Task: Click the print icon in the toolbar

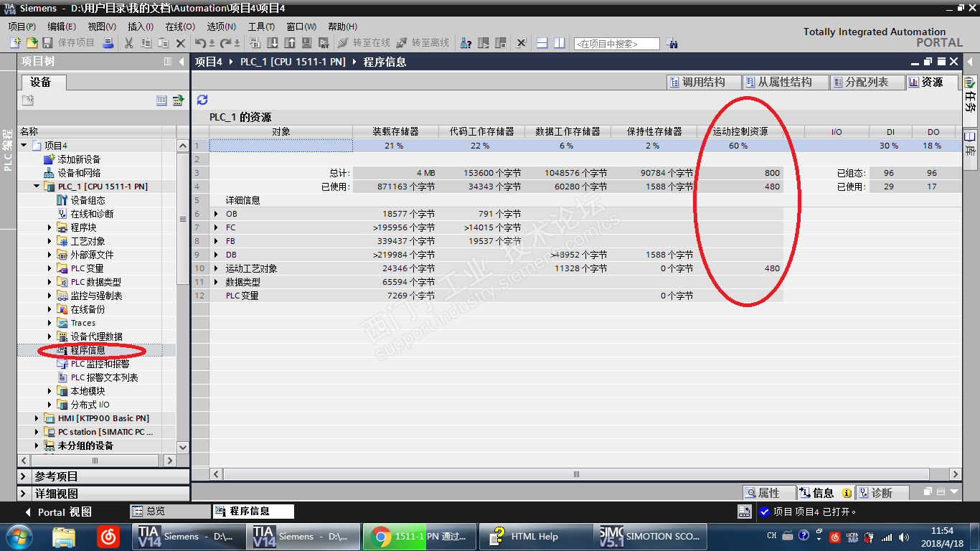Action: [108, 43]
